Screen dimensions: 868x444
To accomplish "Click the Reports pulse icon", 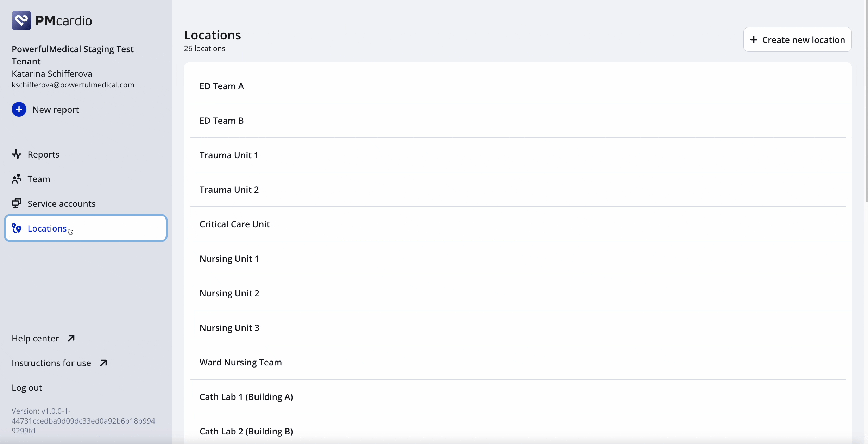I will coord(17,154).
